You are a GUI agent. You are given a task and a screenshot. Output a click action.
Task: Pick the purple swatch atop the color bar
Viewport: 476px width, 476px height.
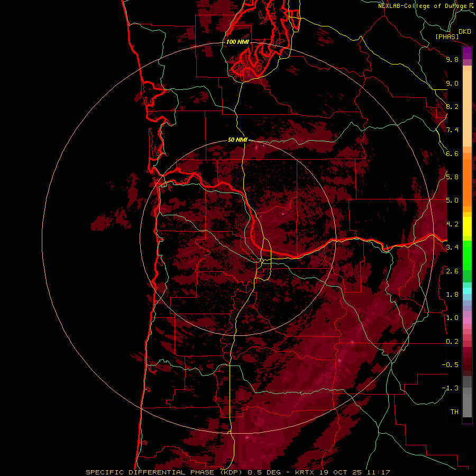coord(467,53)
